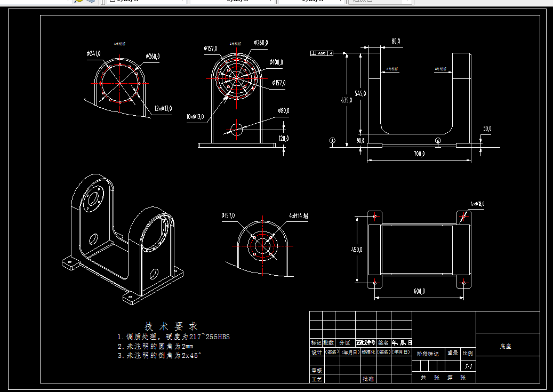This screenshot has width=553, height=392.
Task: Select the 80,0 width dimension atop side view
Action: tap(396, 41)
